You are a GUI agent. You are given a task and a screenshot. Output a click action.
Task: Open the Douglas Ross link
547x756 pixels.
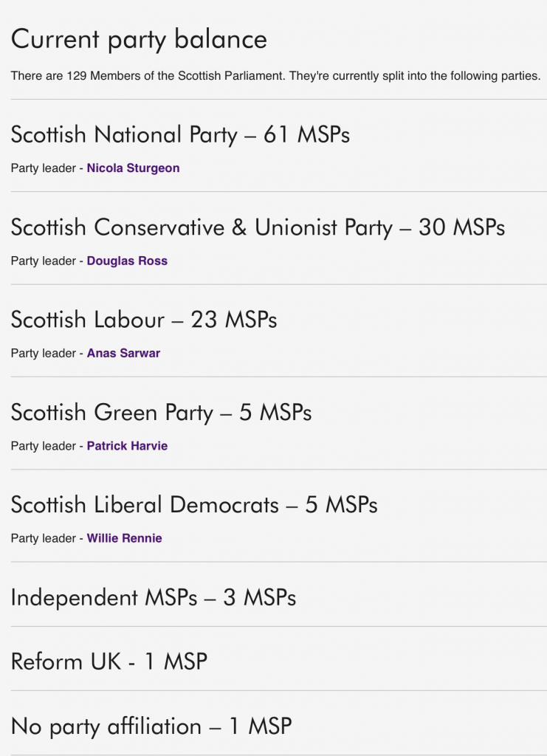[x=127, y=261]
